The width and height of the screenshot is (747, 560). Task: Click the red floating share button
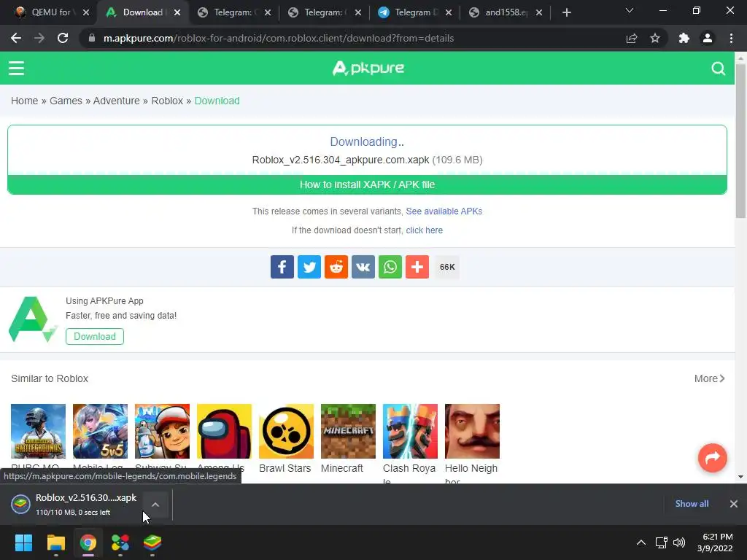coord(713,458)
